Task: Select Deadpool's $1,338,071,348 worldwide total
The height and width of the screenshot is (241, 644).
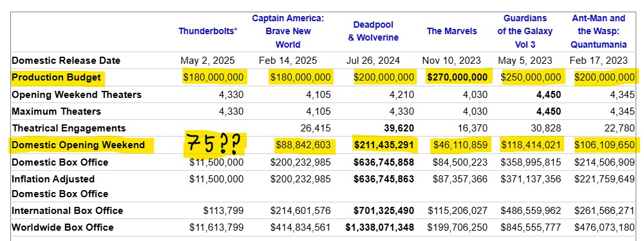Action: tap(379, 227)
